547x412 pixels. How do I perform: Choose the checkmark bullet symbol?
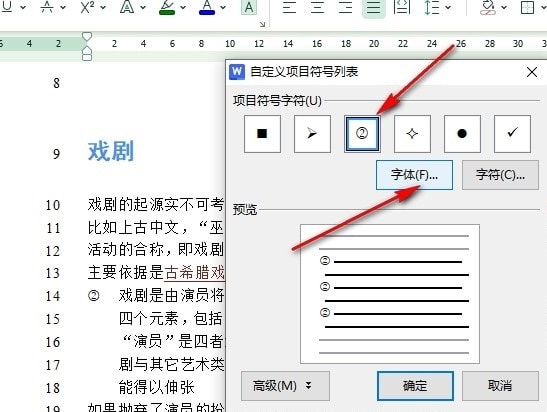512,134
